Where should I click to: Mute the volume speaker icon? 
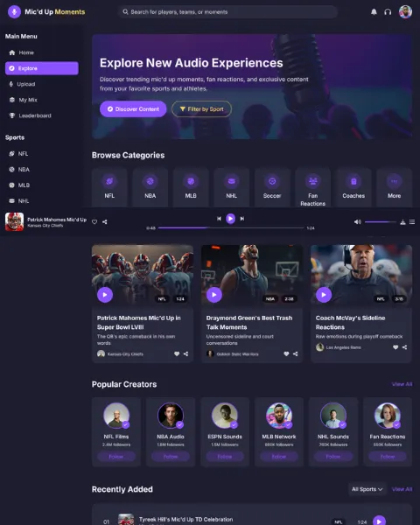pyautogui.click(x=357, y=222)
